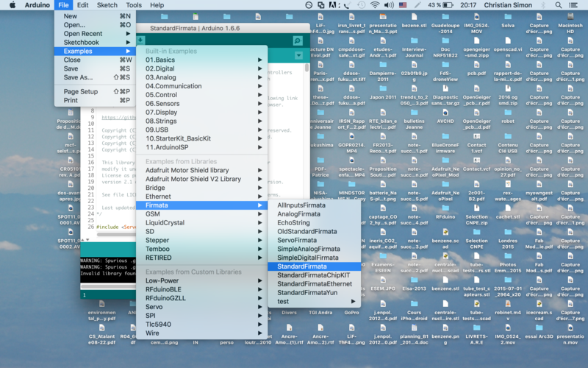
Task: Expand the Sketchbook submenu
Action: pos(96,42)
